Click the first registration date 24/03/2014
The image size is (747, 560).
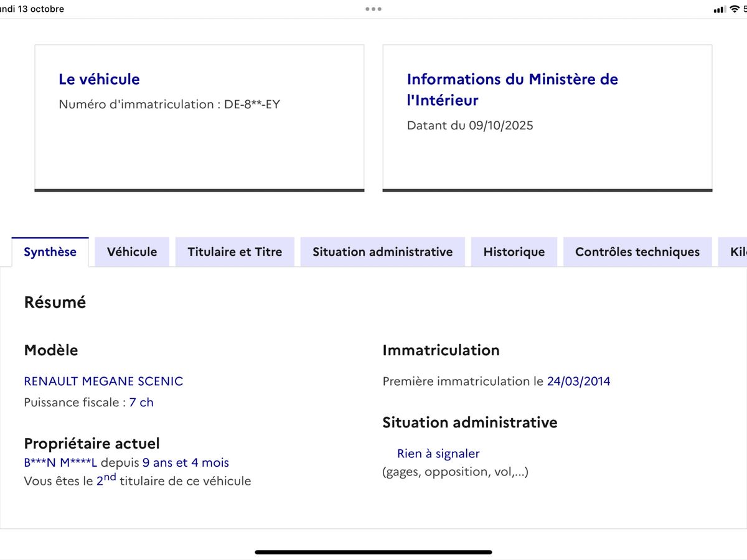click(x=578, y=381)
